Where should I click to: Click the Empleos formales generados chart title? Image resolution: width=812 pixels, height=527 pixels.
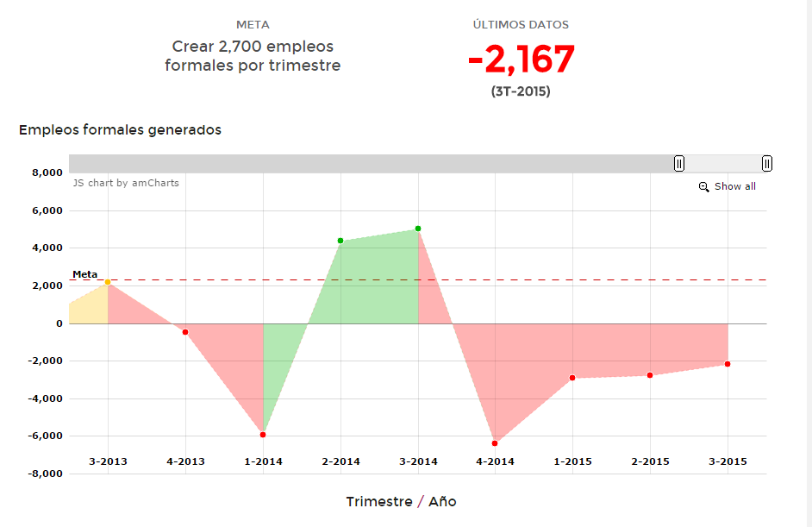[x=120, y=130]
